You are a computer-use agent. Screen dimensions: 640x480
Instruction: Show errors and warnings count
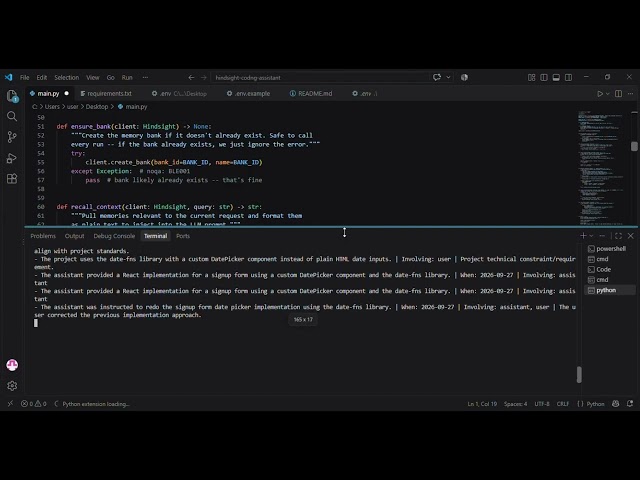(x=33, y=404)
